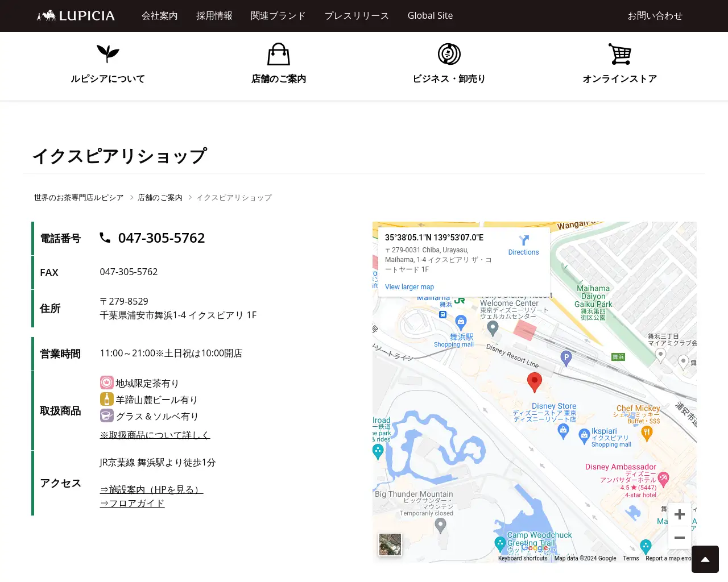Viewport: 728px width, 582px height.
Task: Open the 関連ブランド menu item
Action: (279, 16)
